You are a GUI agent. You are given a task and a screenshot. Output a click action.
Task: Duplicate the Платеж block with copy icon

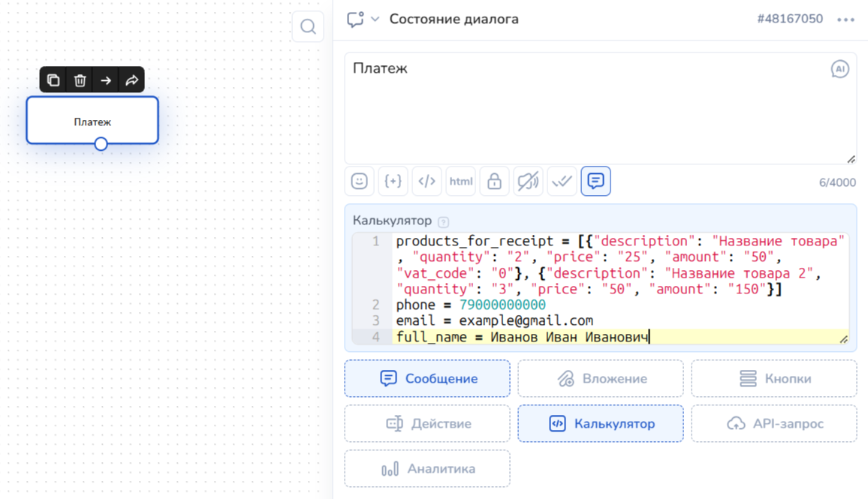point(53,80)
